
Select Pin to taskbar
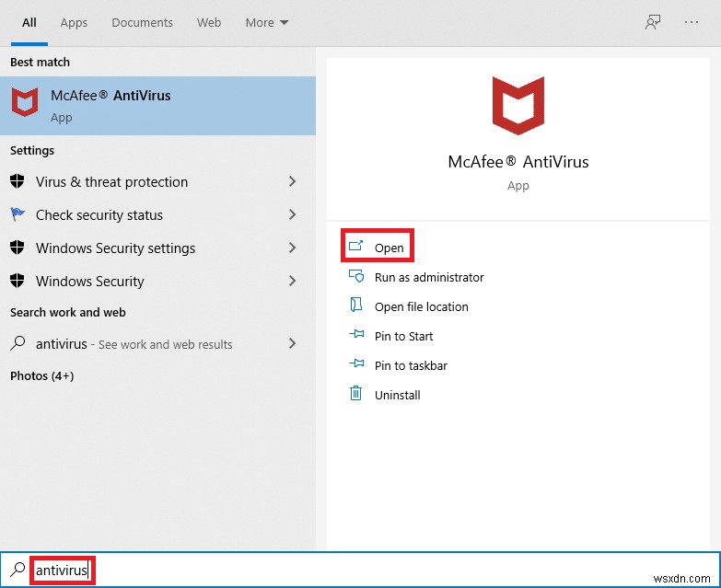coord(411,365)
